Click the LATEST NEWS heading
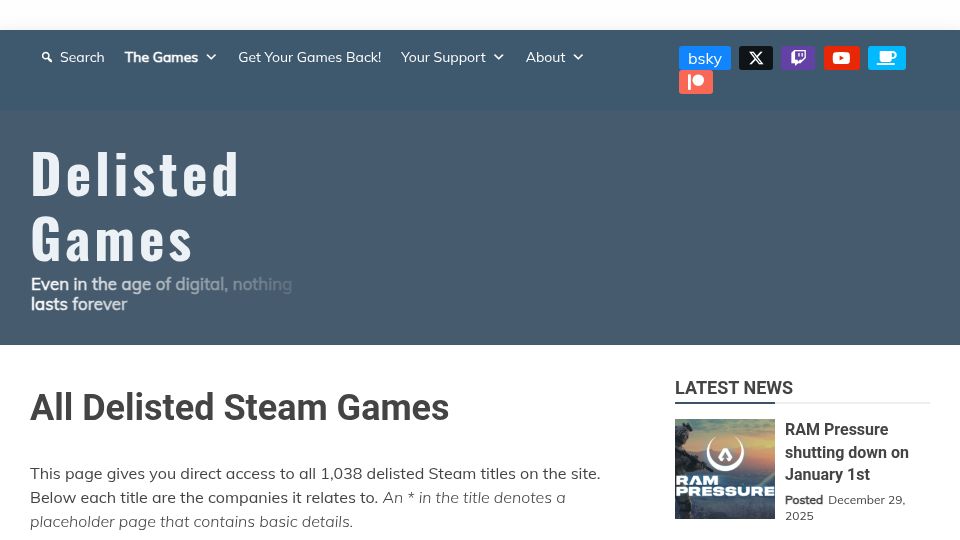Image resolution: width=960 pixels, height=540 pixels. point(733,388)
